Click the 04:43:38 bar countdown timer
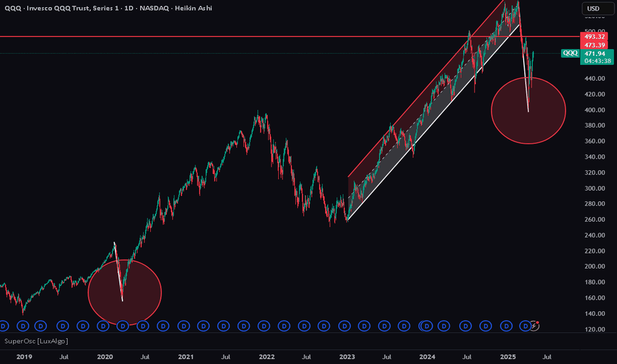 [x=596, y=61]
